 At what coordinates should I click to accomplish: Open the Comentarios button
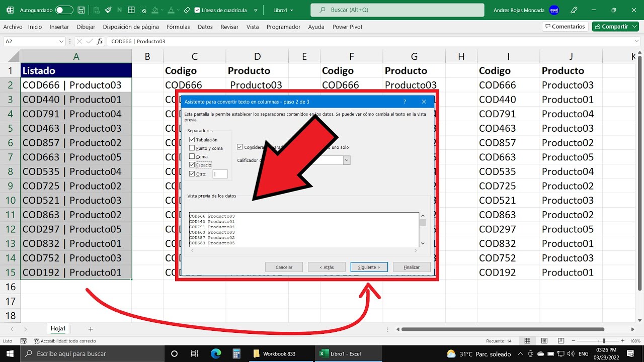[x=564, y=27]
